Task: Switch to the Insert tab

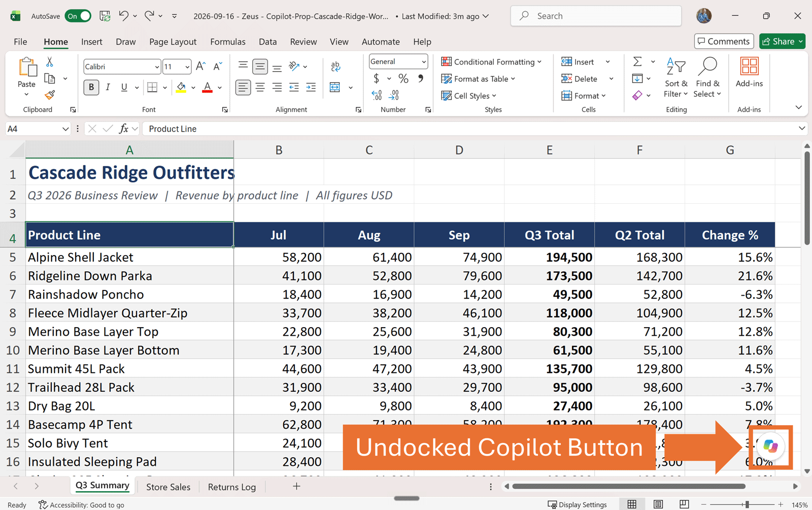Action: click(x=91, y=42)
